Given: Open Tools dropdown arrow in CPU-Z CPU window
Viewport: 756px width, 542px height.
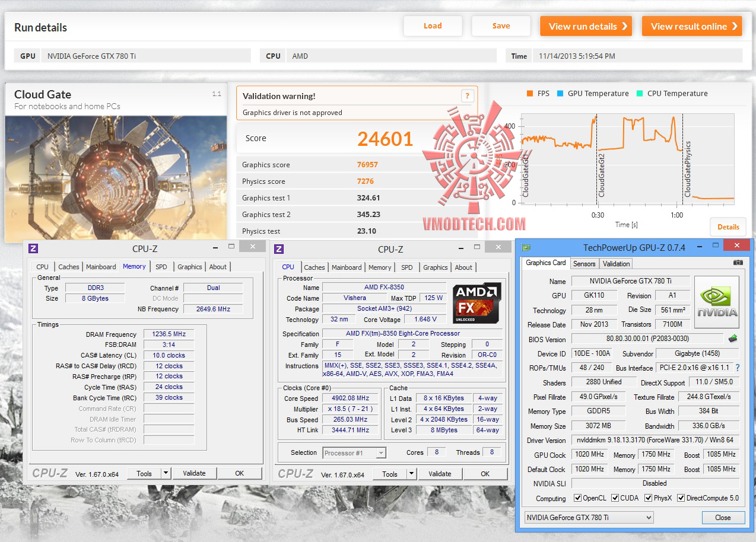Looking at the screenshot, I should 412,474.
